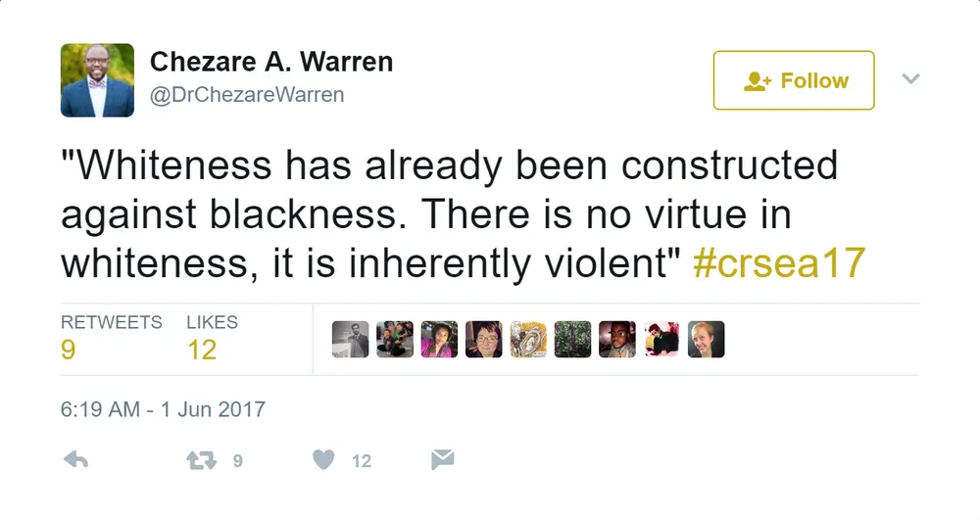The image size is (980, 520).
Task: Open Chezare A. Warren's profile picture
Action: click(97, 80)
